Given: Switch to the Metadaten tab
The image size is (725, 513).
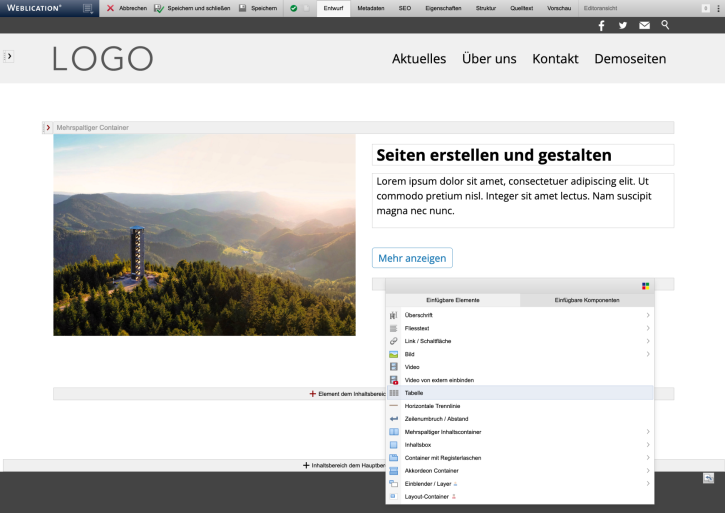Looking at the screenshot, I should (x=371, y=8).
